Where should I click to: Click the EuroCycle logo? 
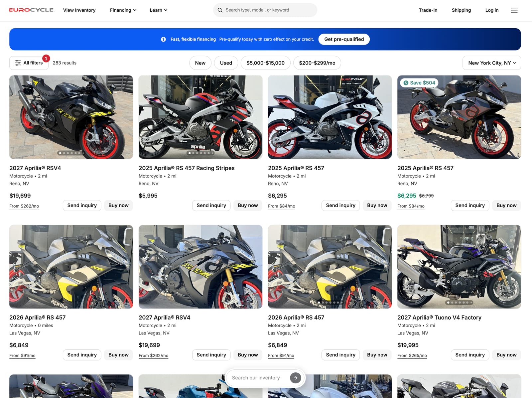click(x=31, y=10)
